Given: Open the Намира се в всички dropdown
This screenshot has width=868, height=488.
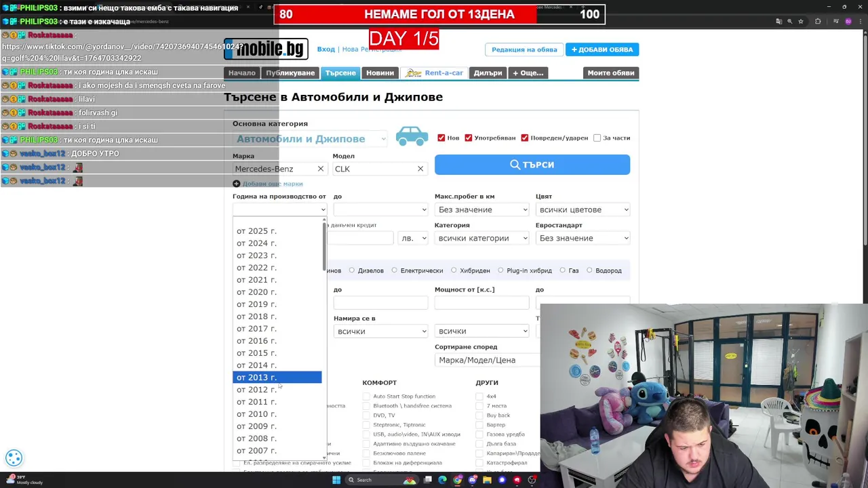Looking at the screenshot, I should 380,331.
